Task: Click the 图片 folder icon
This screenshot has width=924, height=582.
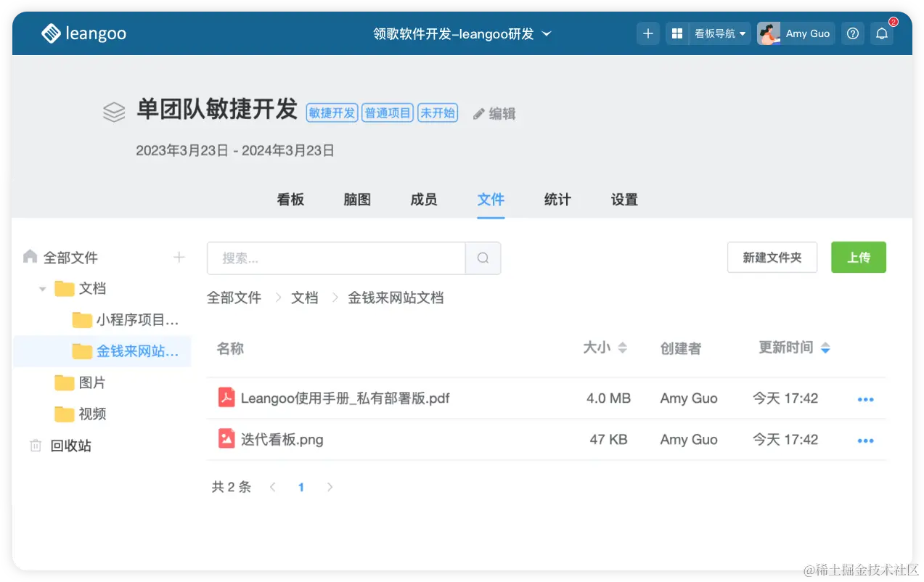Action: click(x=65, y=382)
